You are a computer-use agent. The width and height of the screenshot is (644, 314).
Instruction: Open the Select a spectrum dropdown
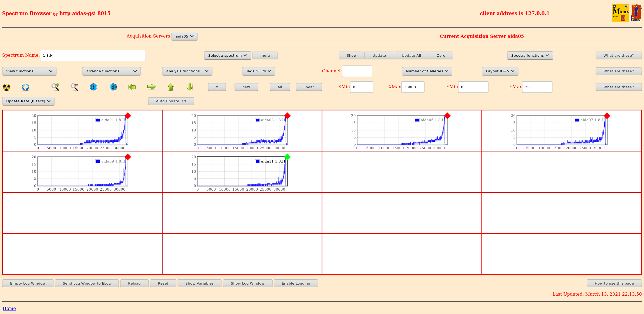point(227,56)
